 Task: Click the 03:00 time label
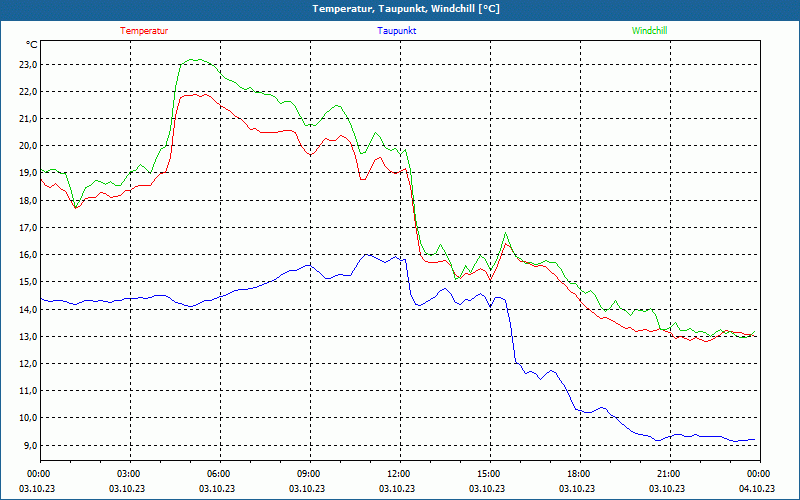[x=131, y=474]
